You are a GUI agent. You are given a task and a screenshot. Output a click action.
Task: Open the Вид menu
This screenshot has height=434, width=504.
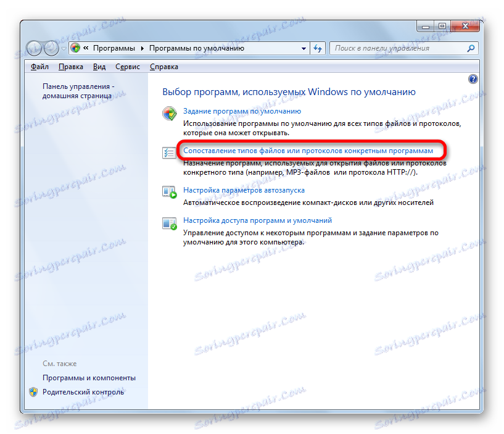pos(99,67)
